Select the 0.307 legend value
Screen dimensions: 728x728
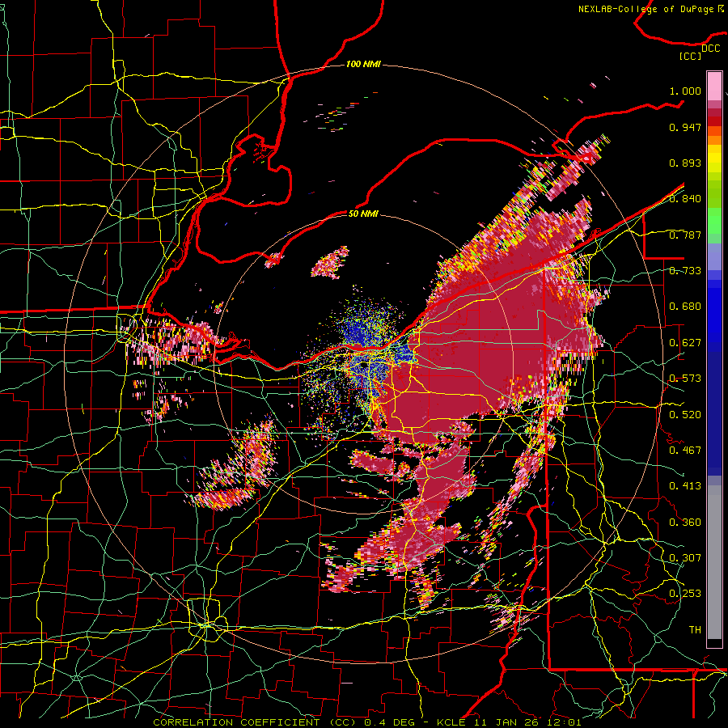click(x=685, y=558)
